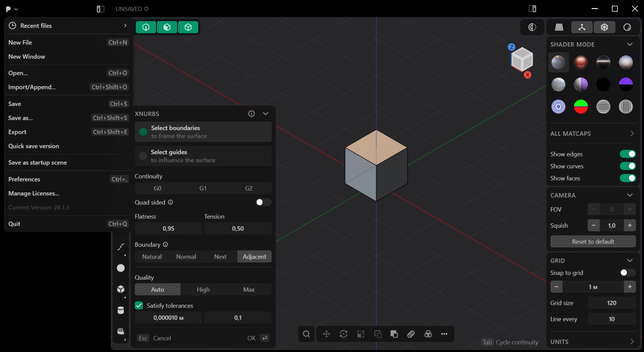Expand the UNITS section
This screenshot has height=352, width=644.
632,341
